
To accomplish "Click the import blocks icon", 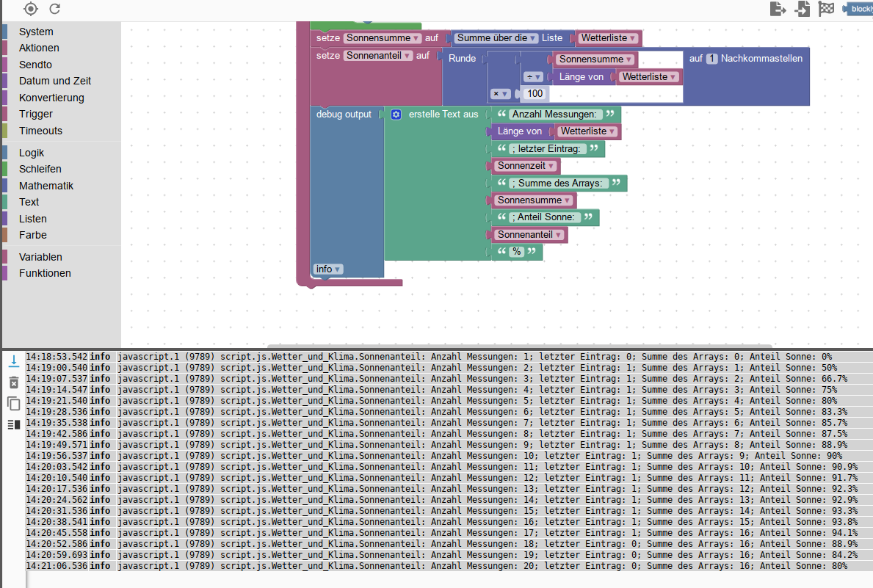I will 802,9.
